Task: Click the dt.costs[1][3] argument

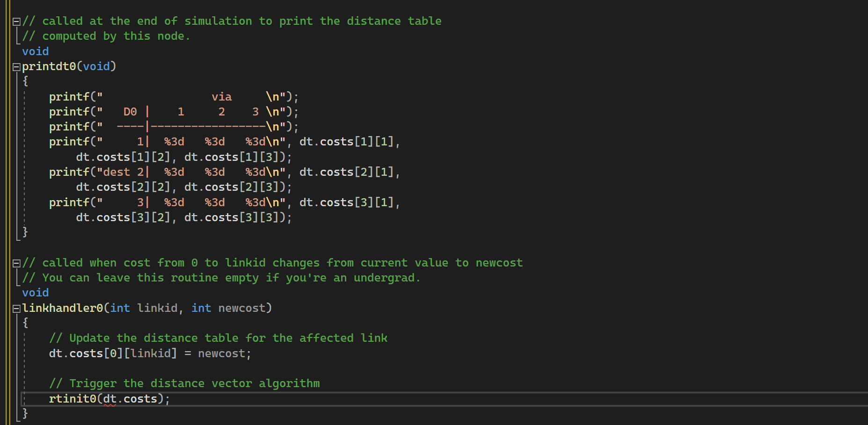Action: click(232, 157)
